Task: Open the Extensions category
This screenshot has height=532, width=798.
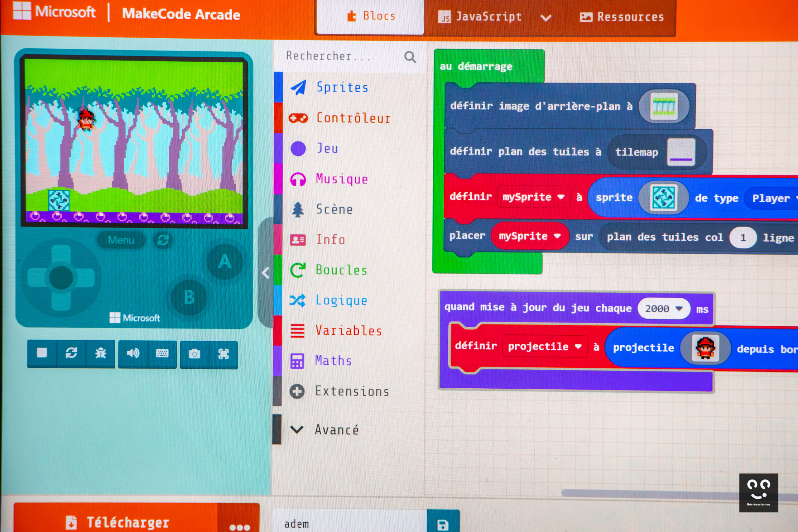Action: point(349,391)
